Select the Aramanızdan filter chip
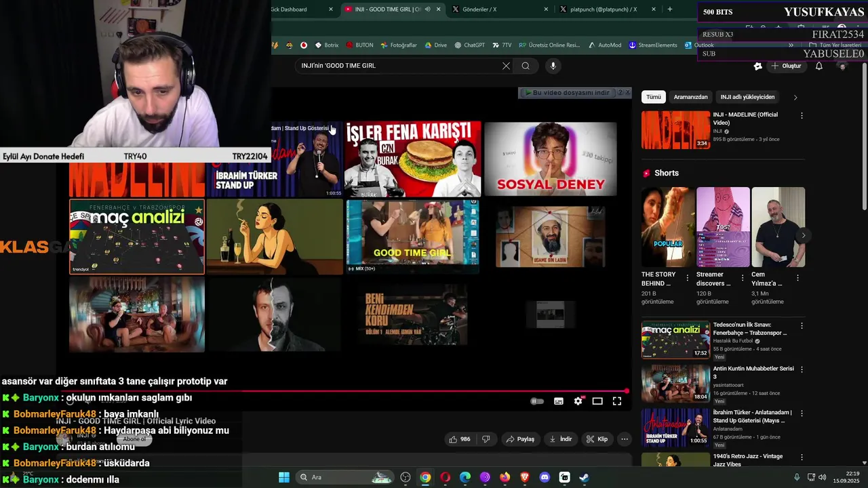 690,97
